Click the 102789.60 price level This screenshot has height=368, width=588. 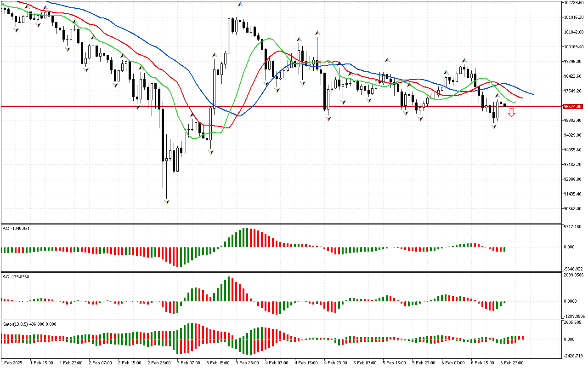tap(573, 3)
